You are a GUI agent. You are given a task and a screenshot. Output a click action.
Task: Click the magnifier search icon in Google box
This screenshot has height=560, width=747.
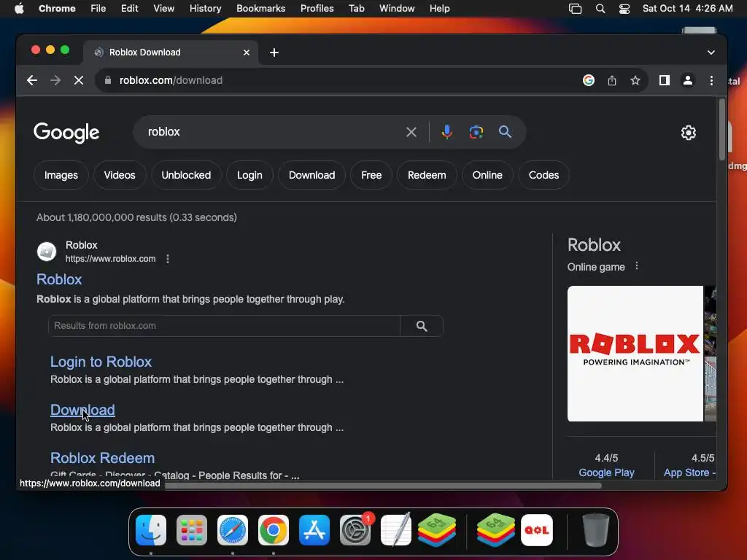tap(505, 132)
